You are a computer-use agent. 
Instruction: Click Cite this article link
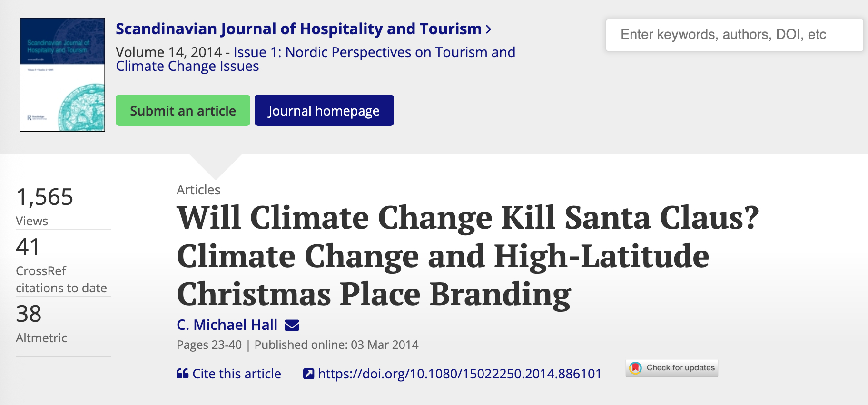237,374
